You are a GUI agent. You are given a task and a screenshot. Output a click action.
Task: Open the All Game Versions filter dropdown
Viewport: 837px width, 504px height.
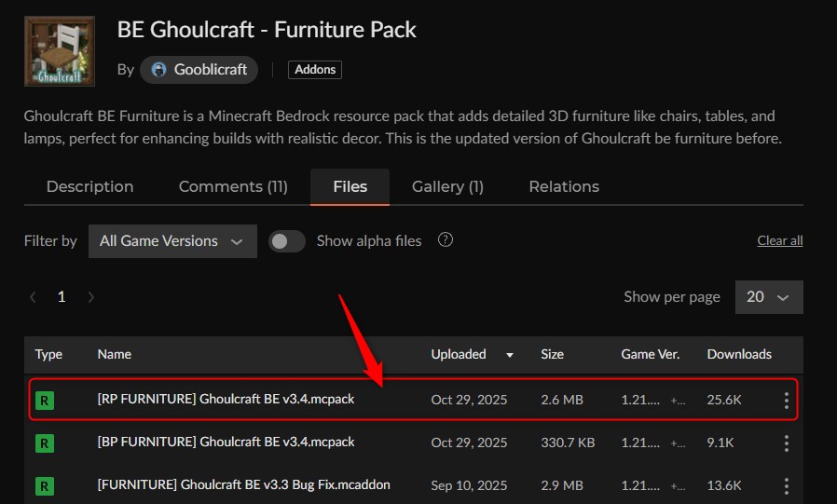(172, 241)
